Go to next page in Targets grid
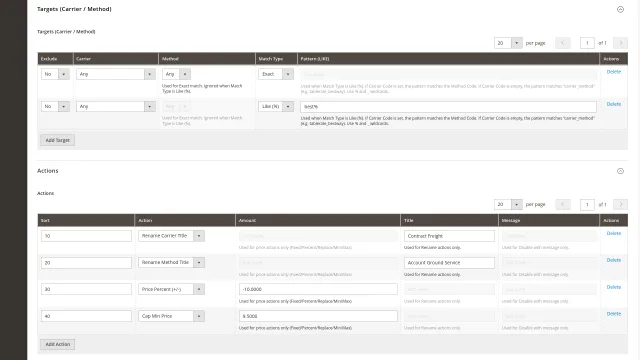 pos(621,43)
